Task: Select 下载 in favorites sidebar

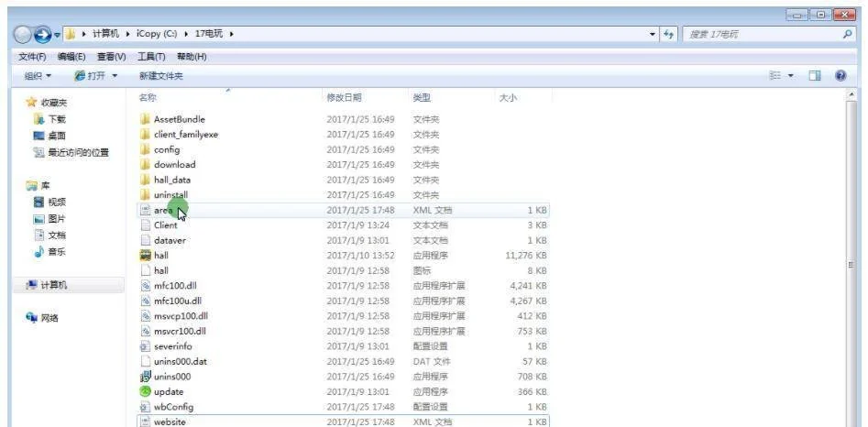Action: pyautogui.click(x=56, y=120)
